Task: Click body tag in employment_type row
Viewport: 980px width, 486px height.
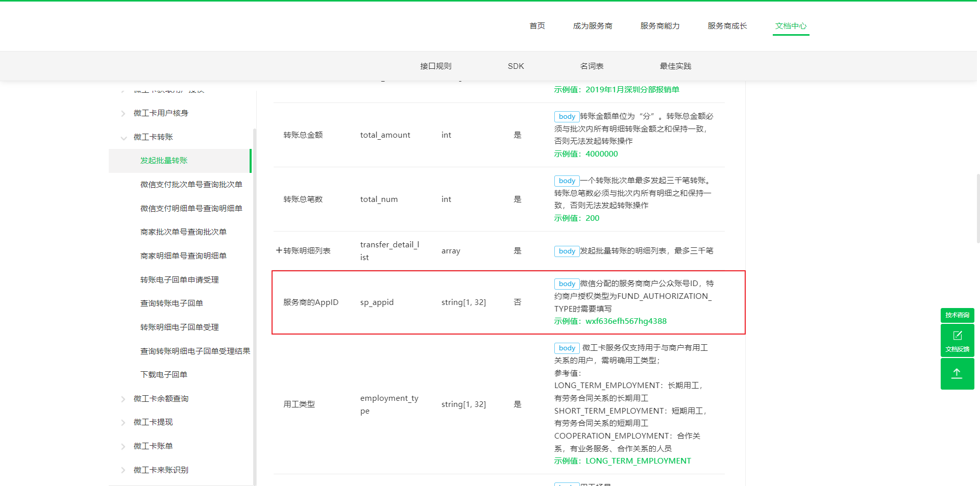Action: [567, 348]
